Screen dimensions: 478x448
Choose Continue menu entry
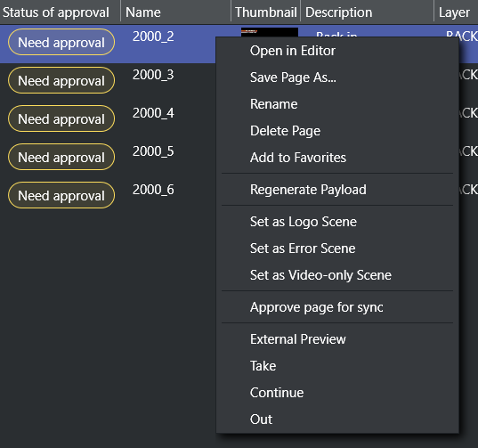click(x=337, y=393)
